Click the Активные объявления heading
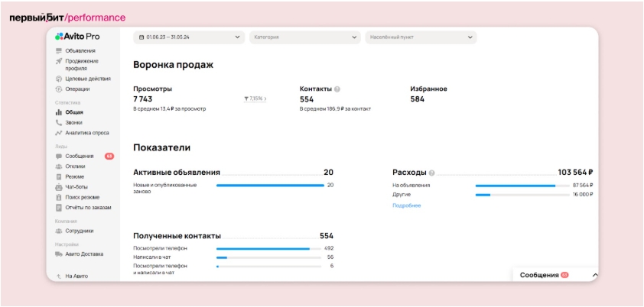Screen dimensions: 644x307 click(177, 173)
